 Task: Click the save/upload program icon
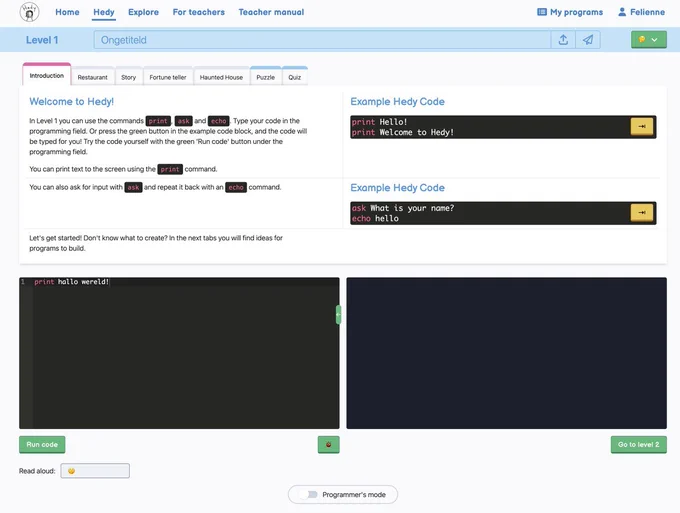pyautogui.click(x=563, y=40)
